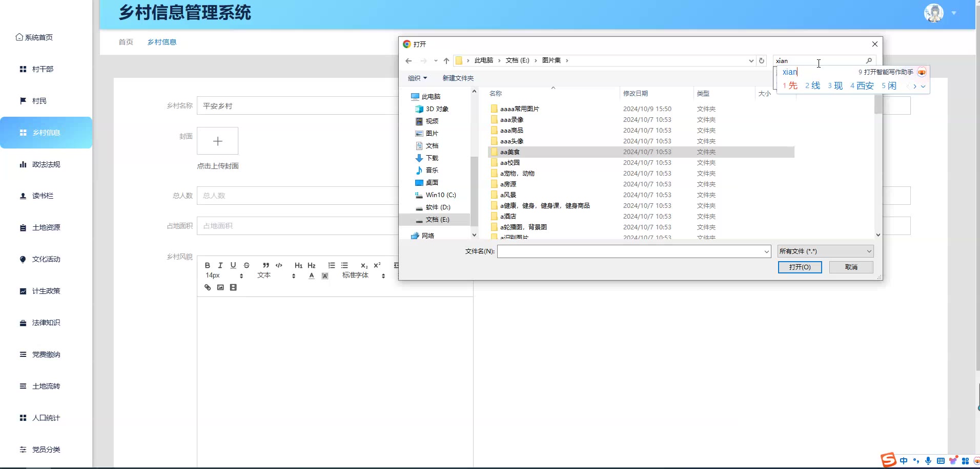The height and width of the screenshot is (469, 980).
Task: Select 土地资源 from the left sidebar
Action: [46, 227]
